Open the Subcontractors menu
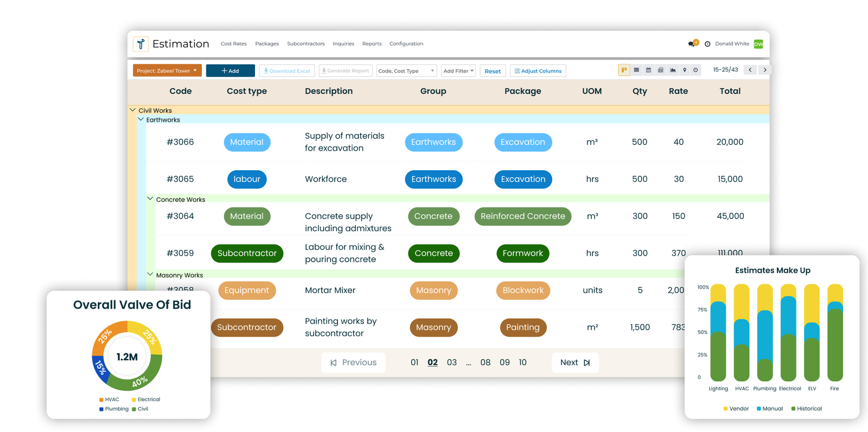The image size is (868, 432). 305,44
